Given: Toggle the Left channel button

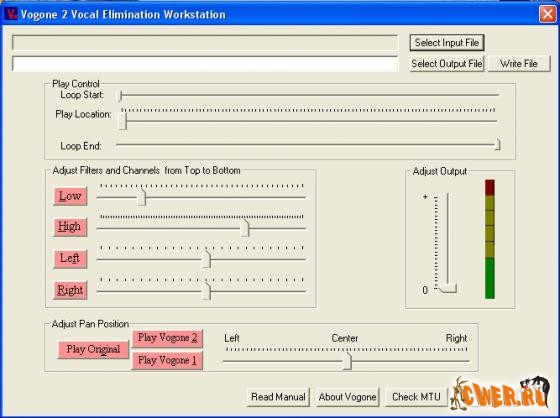Looking at the screenshot, I should [x=70, y=258].
